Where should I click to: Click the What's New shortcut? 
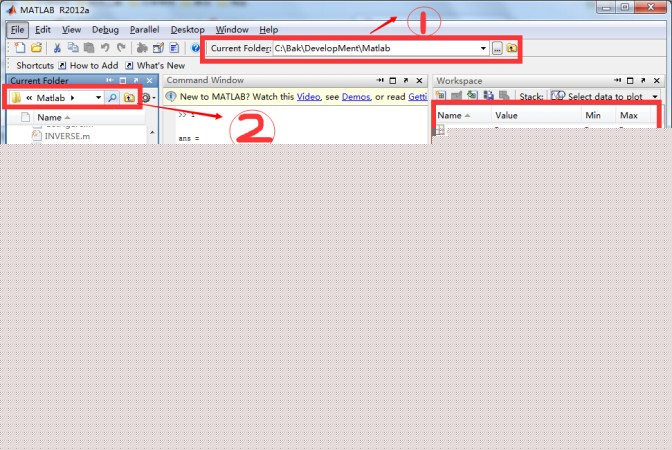point(155,66)
